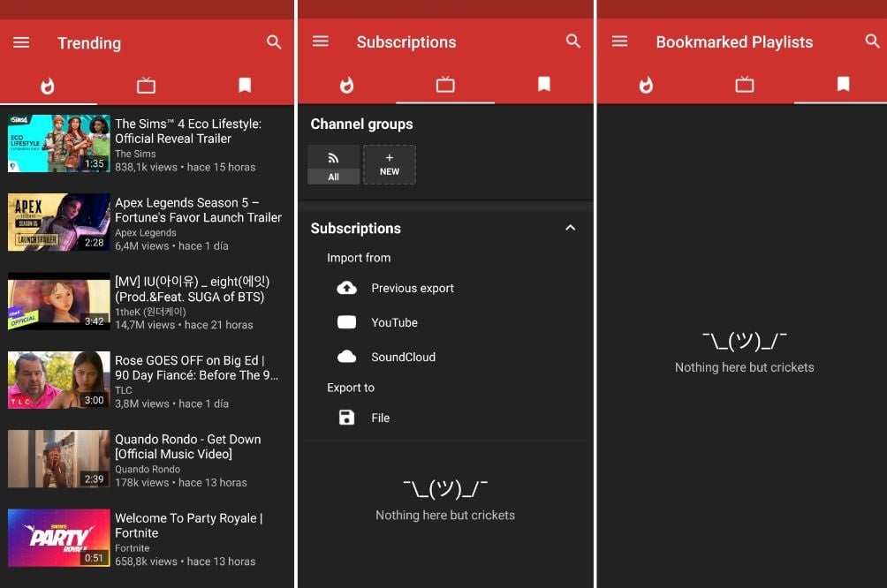Image resolution: width=887 pixels, height=588 pixels.
Task: Click '178k views • hace 13 horas' text
Action: [181, 483]
